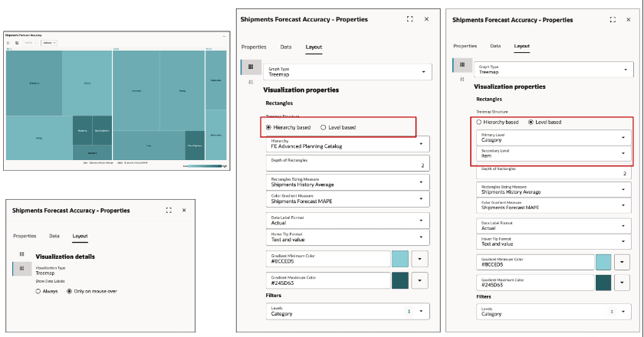Viewport: 644px width, 337px height.
Task: Close the panel containing the Primary Level dropdown
Action: tap(629, 20)
